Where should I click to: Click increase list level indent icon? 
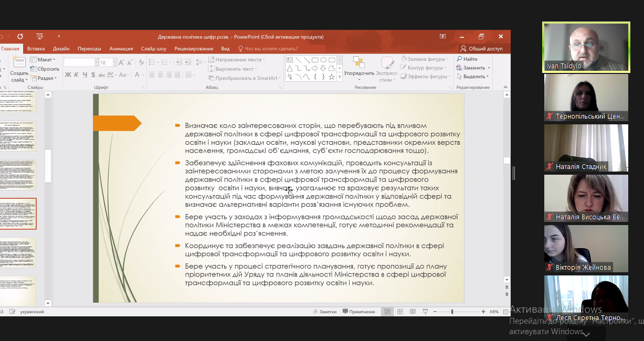[x=188, y=62]
